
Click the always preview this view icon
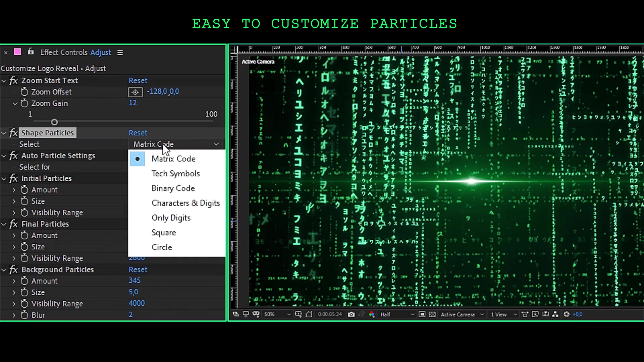[x=236, y=314]
